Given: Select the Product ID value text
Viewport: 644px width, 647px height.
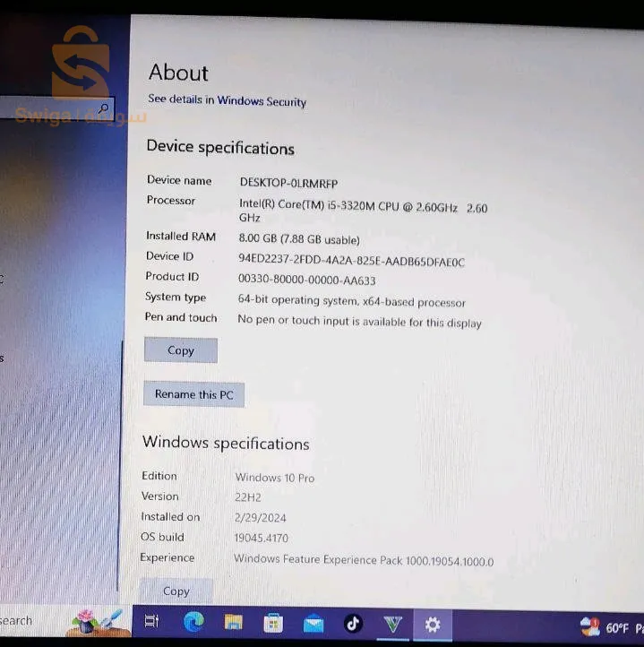Looking at the screenshot, I should pos(307,280).
